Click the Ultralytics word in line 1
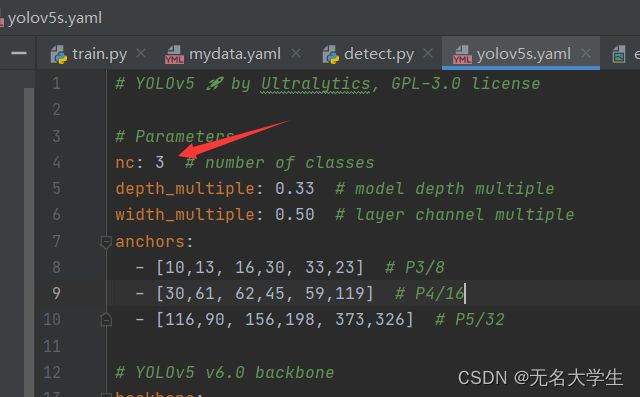The image size is (640, 397). (x=316, y=84)
